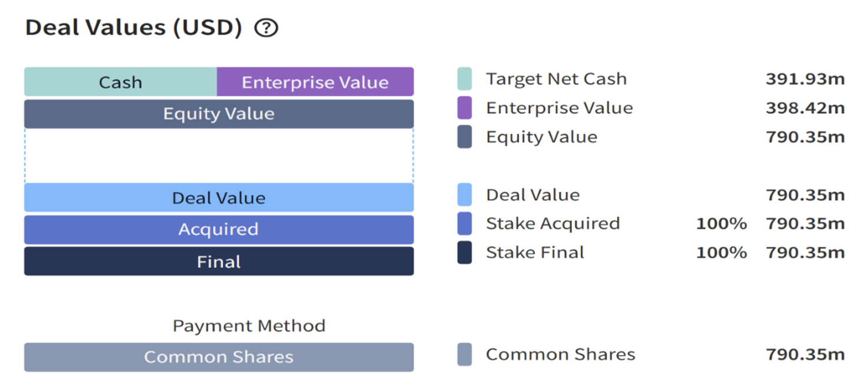This screenshot has width=868, height=387.
Task: Click the dark navy Stake Final swatch
Action: tap(464, 252)
